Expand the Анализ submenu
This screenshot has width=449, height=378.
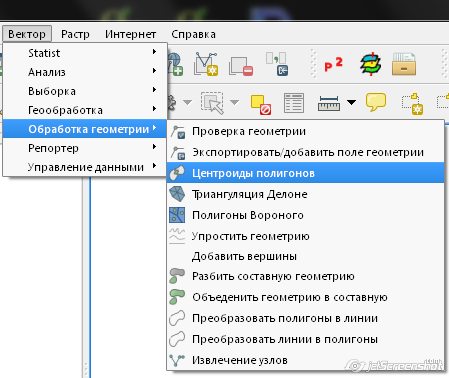85,72
